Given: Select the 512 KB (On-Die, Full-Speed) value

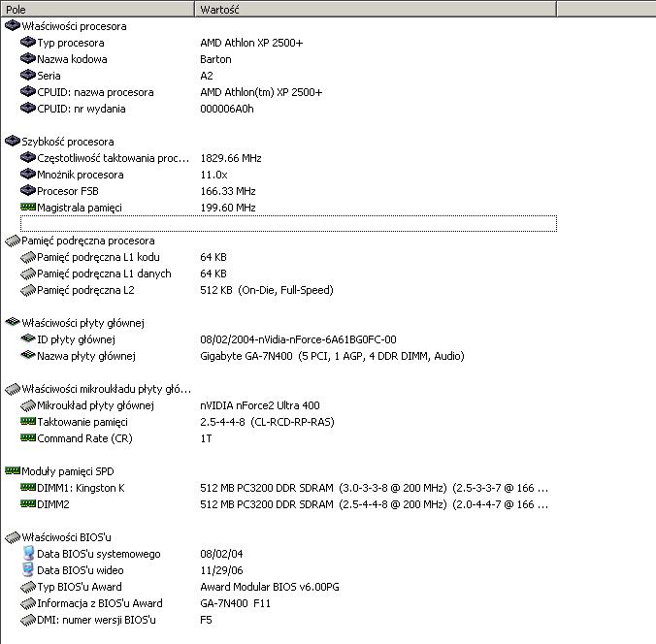Looking at the screenshot, I should pos(267,290).
